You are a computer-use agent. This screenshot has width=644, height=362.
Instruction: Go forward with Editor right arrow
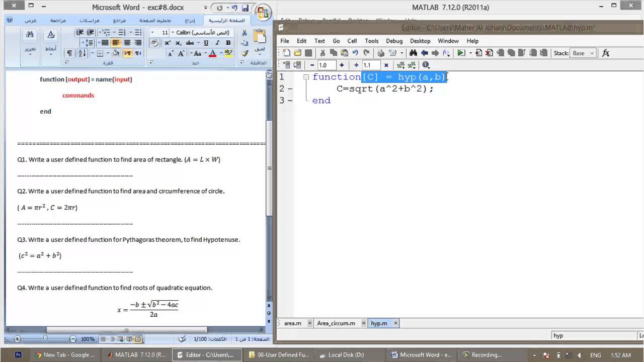[435, 53]
